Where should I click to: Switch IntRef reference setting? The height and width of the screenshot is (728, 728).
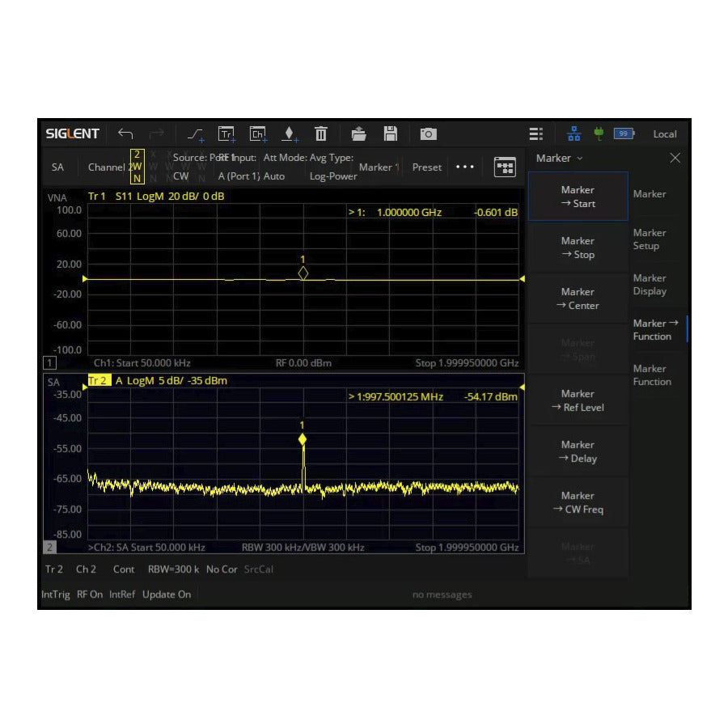121,594
